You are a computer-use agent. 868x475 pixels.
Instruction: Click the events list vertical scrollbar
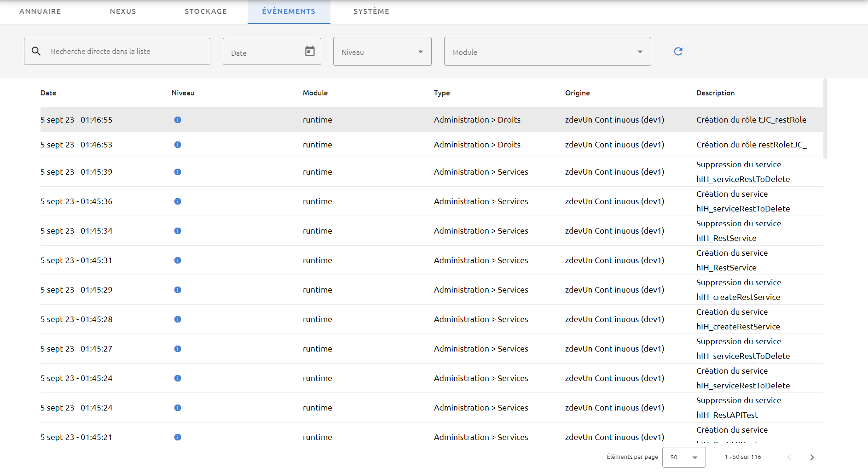(x=825, y=119)
